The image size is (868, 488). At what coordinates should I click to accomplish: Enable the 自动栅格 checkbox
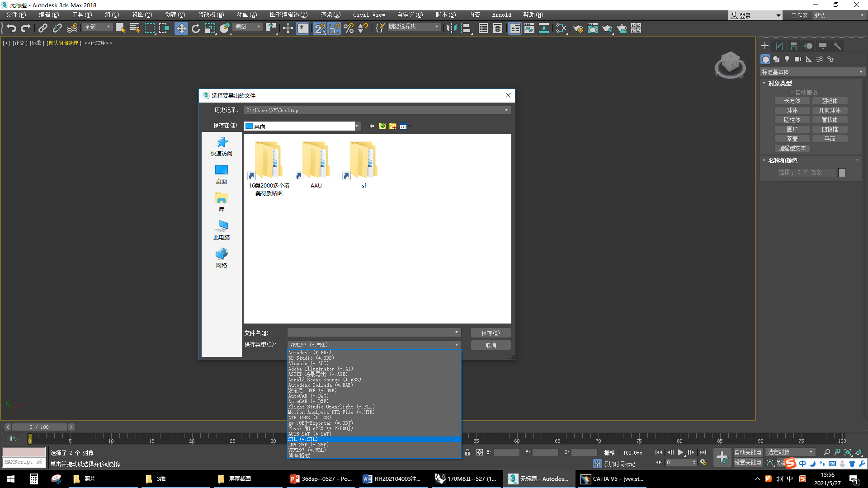coord(792,92)
